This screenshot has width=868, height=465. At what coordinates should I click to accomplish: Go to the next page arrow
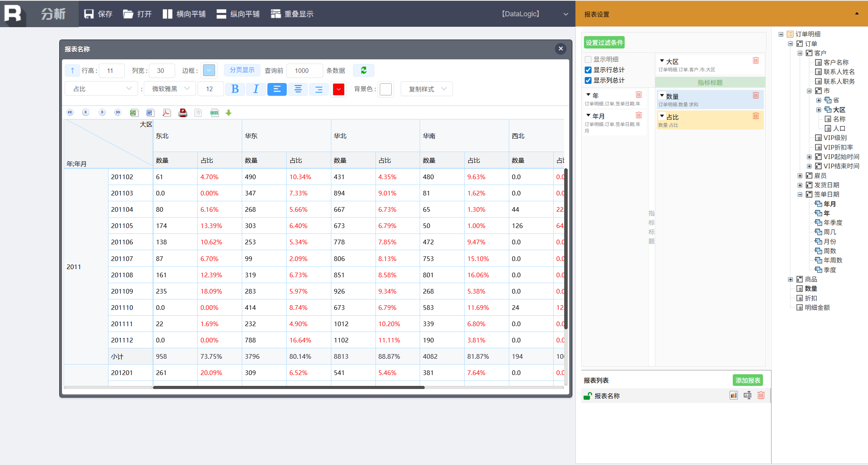pyautogui.click(x=102, y=112)
